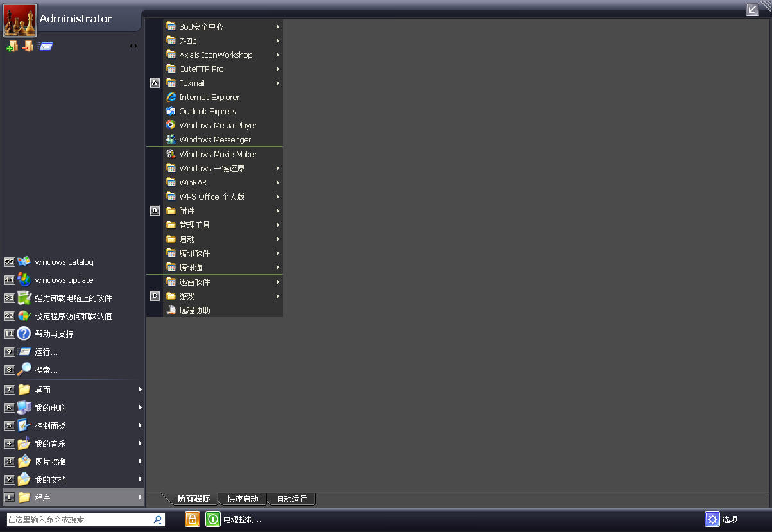Select the 程序 programs entry
This screenshot has width=772, height=532.
(x=73, y=497)
